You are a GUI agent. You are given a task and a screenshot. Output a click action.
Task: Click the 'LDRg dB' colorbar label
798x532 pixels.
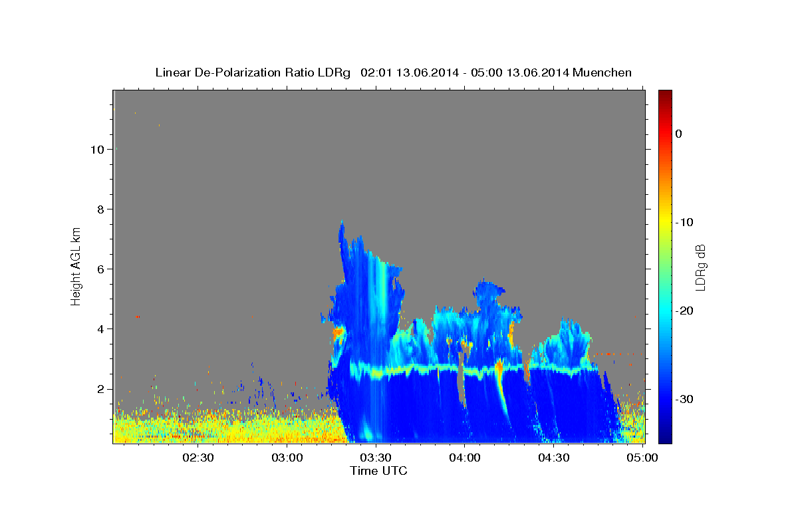pos(700,267)
